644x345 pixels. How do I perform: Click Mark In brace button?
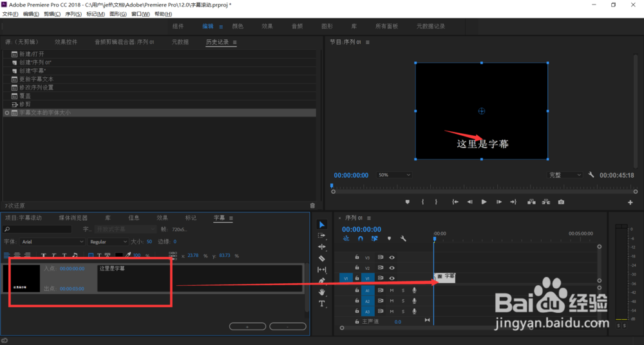422,202
